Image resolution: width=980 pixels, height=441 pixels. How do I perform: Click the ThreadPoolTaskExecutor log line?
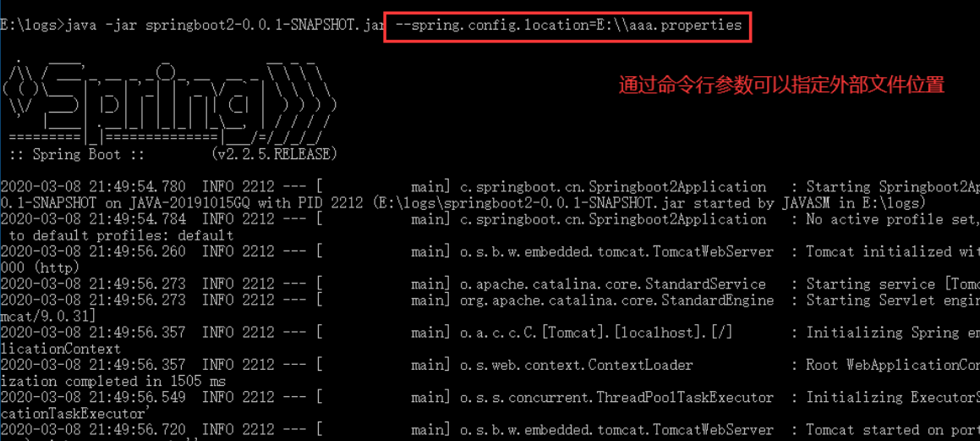[490, 397]
